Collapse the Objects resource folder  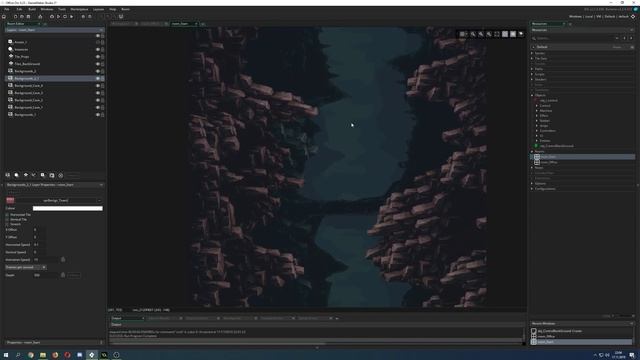pos(532,95)
